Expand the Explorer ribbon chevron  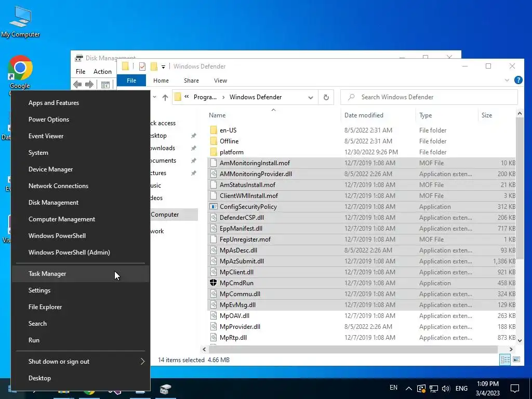507,81
